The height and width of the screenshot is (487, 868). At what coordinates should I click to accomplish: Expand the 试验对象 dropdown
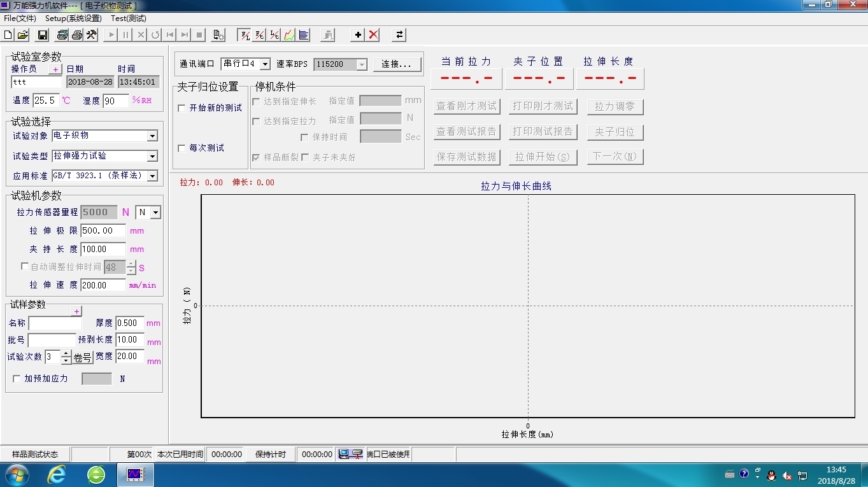coord(152,136)
